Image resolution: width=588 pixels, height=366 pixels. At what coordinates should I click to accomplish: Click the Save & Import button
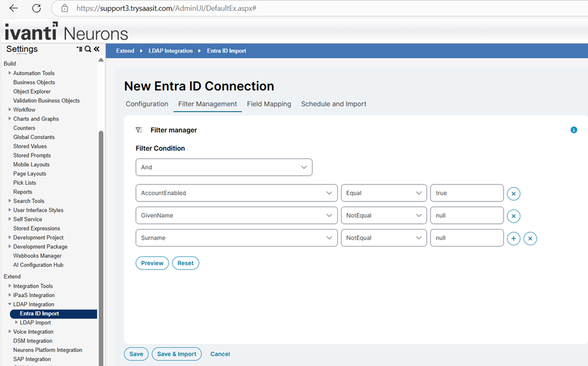pos(176,353)
